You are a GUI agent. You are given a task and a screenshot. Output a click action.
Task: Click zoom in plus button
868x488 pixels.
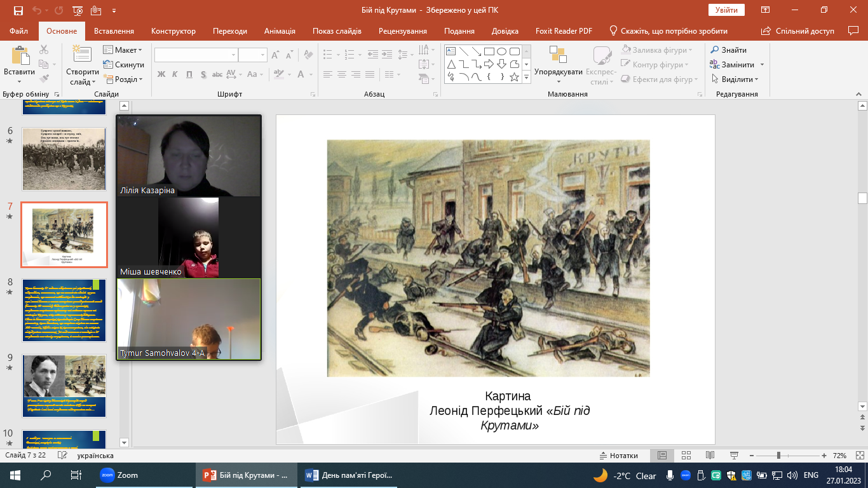click(x=824, y=456)
